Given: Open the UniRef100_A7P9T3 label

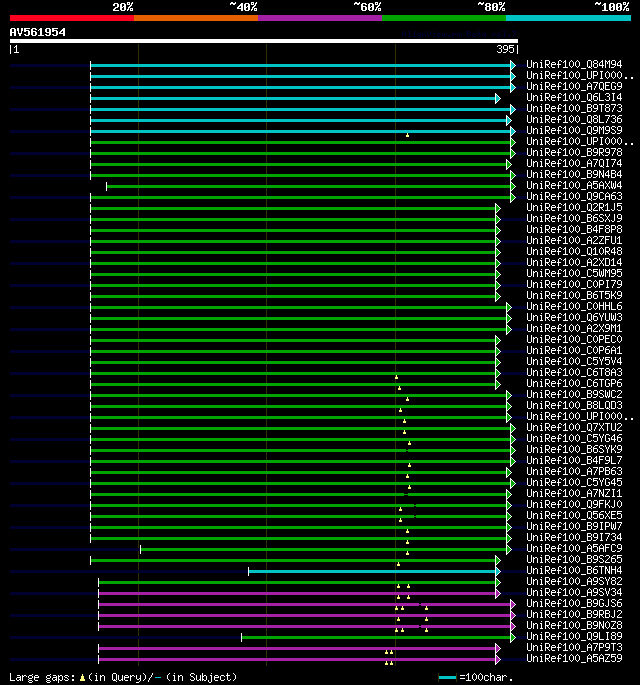Looking at the screenshot, I should pos(574,647).
